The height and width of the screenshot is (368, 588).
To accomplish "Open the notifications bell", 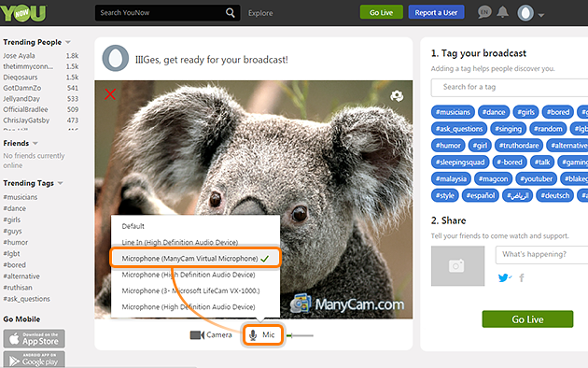I will click(502, 12).
